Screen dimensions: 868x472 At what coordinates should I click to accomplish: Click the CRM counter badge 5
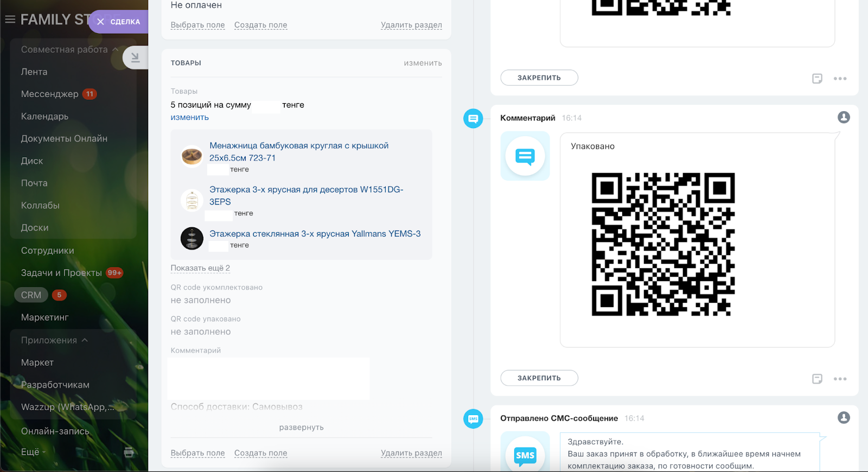(x=59, y=295)
